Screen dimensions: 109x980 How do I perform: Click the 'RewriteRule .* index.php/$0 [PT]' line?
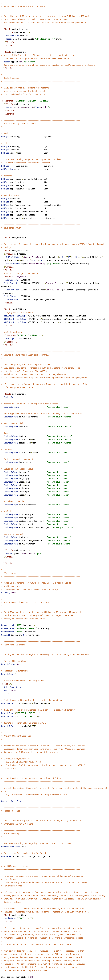click(19, 726)
